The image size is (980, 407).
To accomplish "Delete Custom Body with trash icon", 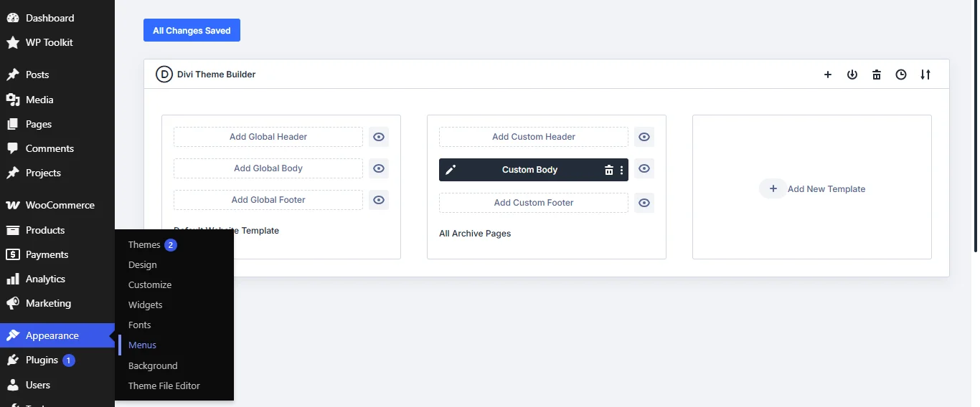I will pyautogui.click(x=609, y=170).
